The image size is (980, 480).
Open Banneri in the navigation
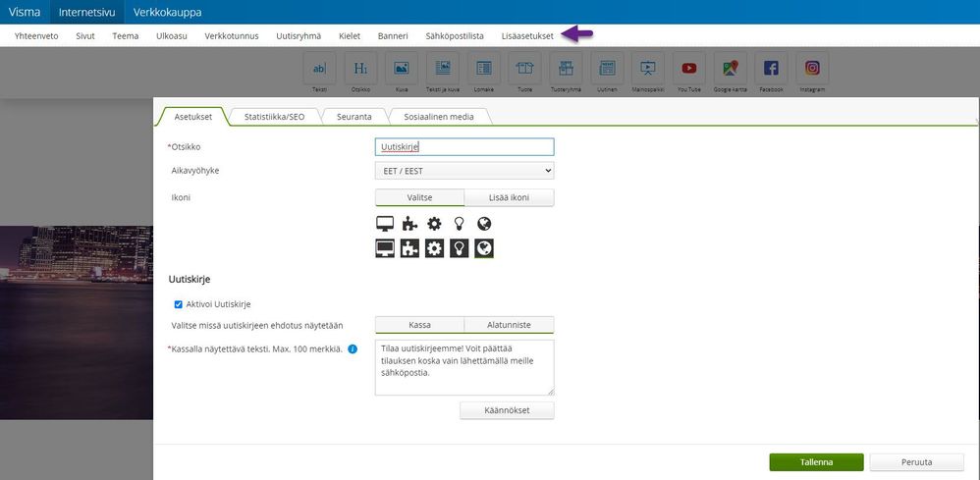tap(393, 36)
